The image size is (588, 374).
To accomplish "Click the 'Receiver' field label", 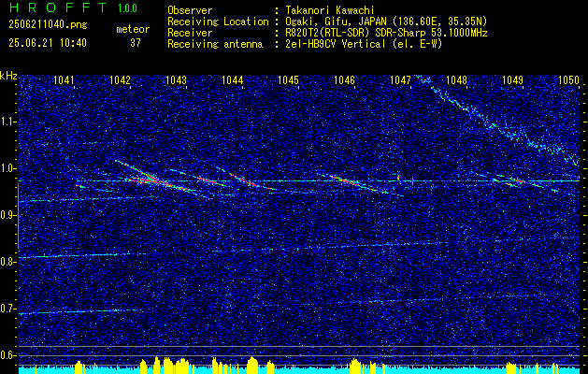I will tap(190, 33).
